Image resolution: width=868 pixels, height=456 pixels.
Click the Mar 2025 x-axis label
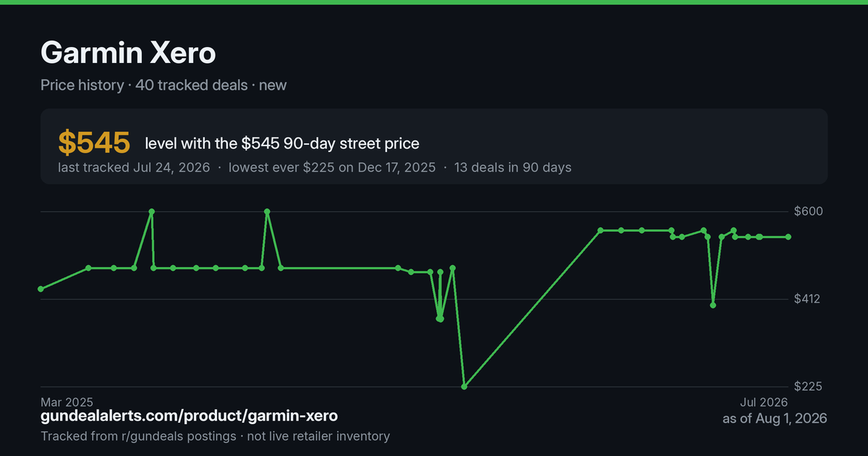(67, 401)
